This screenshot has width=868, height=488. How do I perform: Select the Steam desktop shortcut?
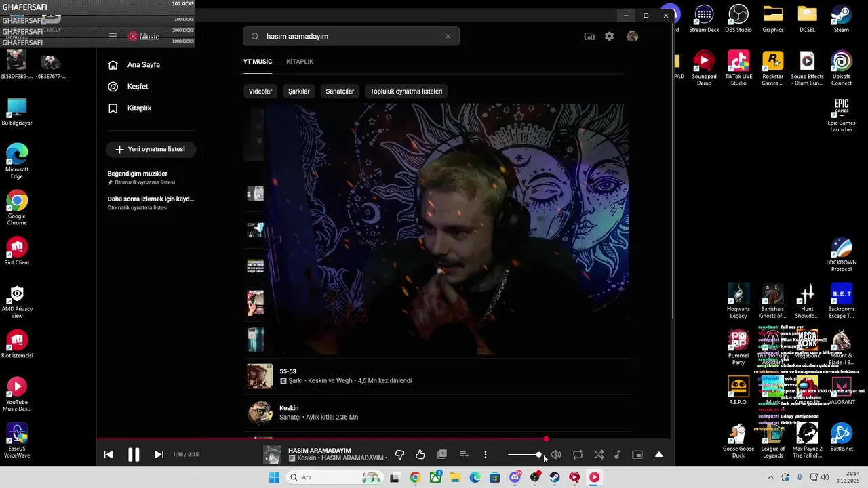(x=842, y=19)
